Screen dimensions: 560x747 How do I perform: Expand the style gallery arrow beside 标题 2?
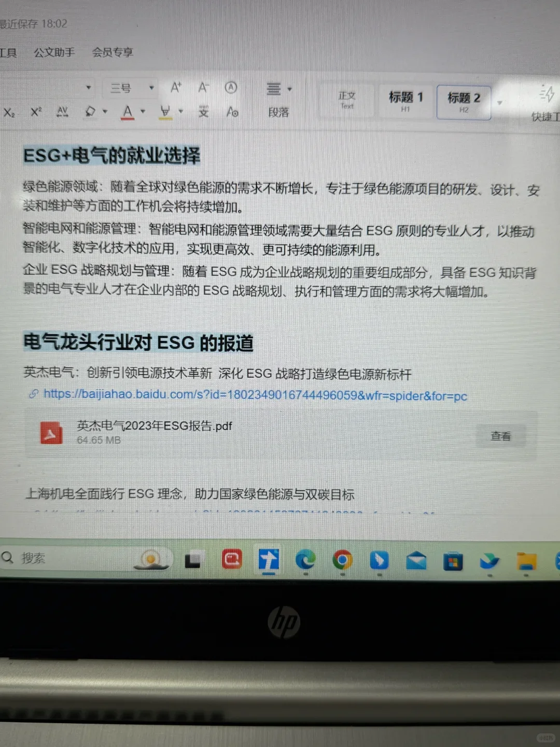pyautogui.click(x=499, y=103)
